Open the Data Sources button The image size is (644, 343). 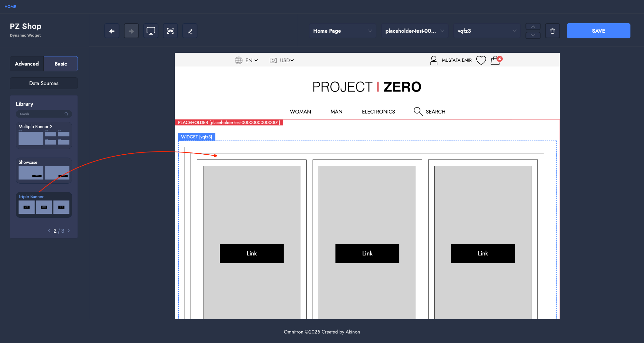tap(44, 83)
